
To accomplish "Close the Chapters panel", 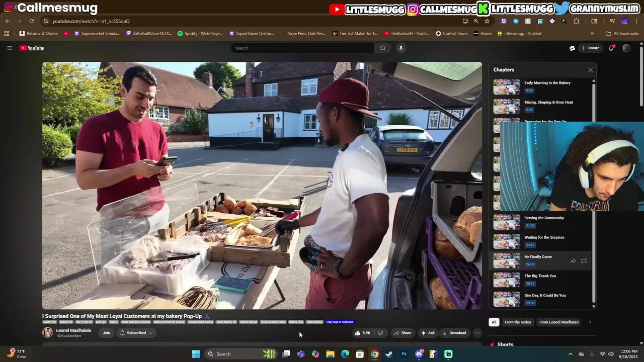I will [x=590, y=70].
